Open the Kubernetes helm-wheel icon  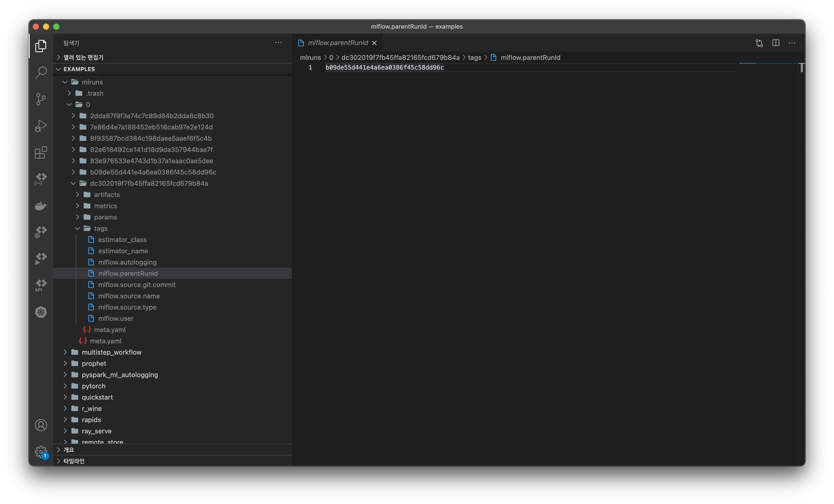41,312
